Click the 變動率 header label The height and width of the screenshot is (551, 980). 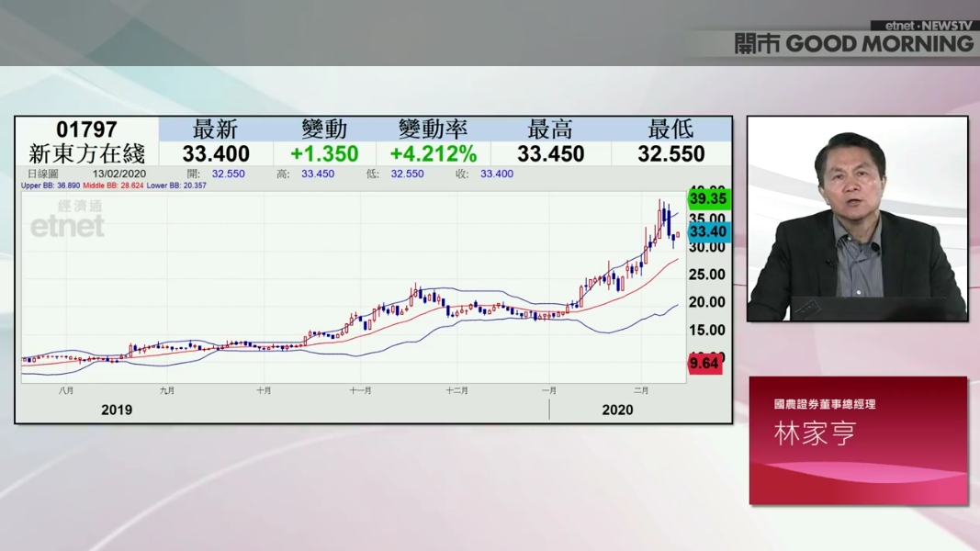tap(434, 129)
